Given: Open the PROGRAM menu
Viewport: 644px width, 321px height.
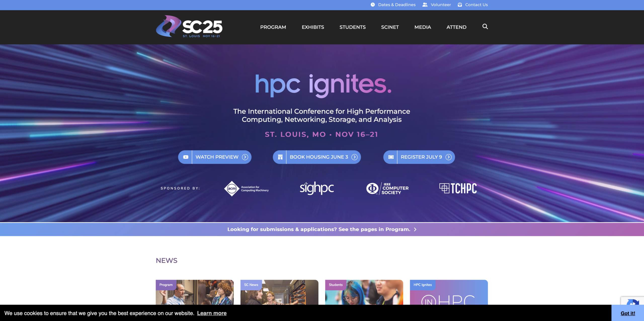Looking at the screenshot, I should tap(273, 27).
